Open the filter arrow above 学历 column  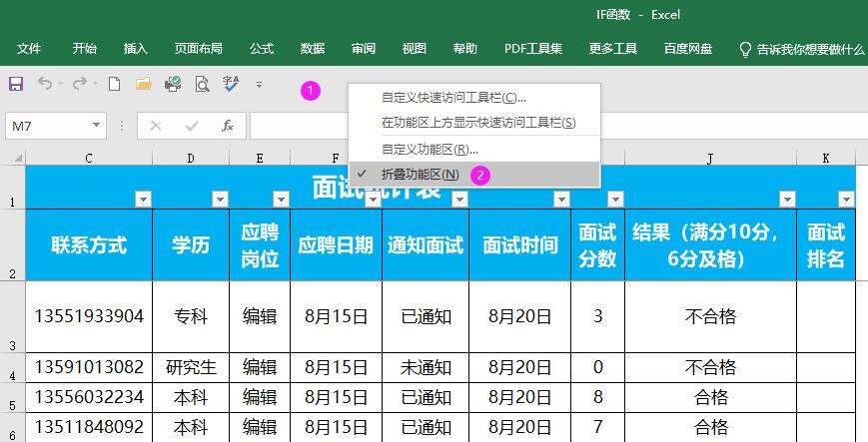pyautogui.click(x=221, y=200)
